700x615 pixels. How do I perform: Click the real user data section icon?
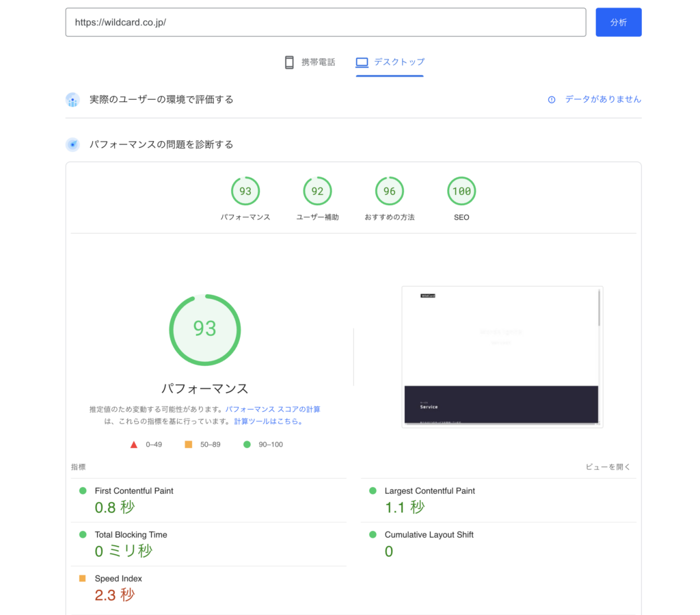72,100
